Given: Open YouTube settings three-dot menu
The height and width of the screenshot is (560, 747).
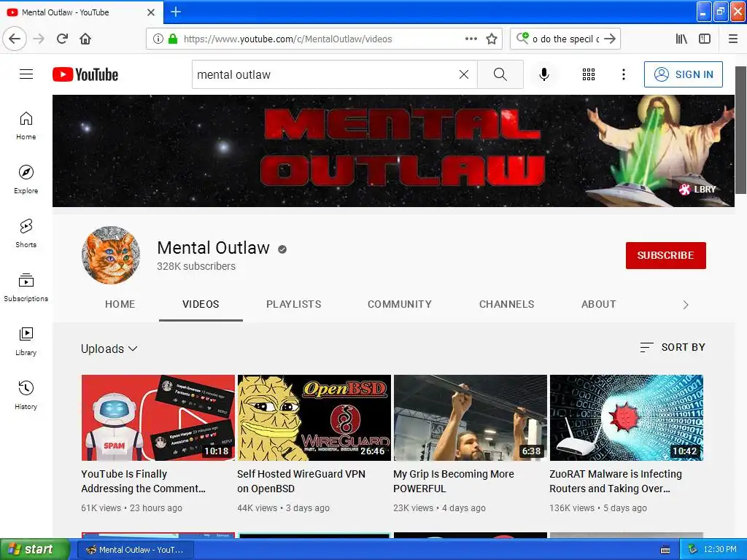Looking at the screenshot, I should [624, 74].
